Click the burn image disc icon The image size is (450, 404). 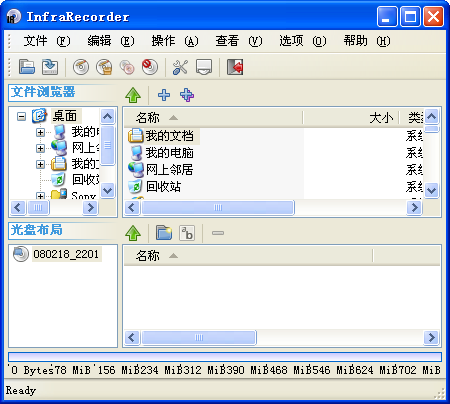104,67
